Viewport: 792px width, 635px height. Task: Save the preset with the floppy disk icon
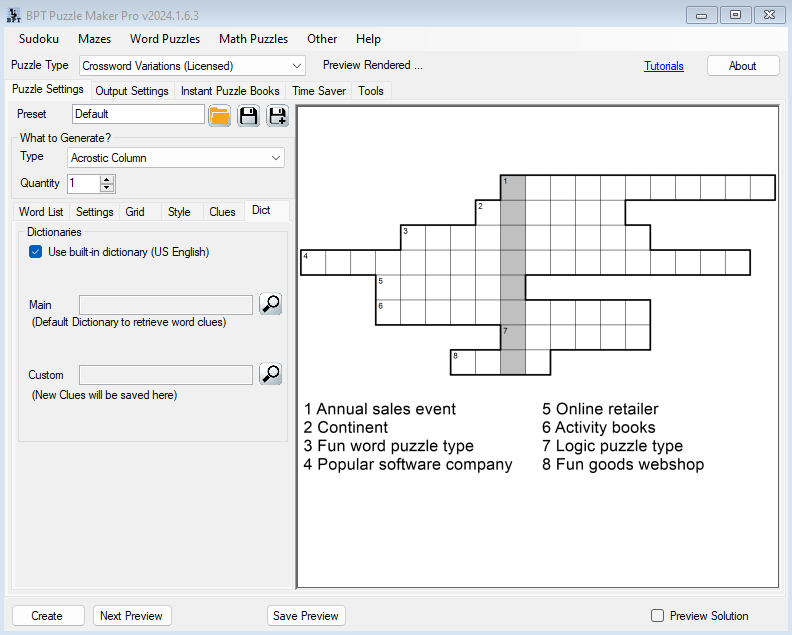coord(248,115)
